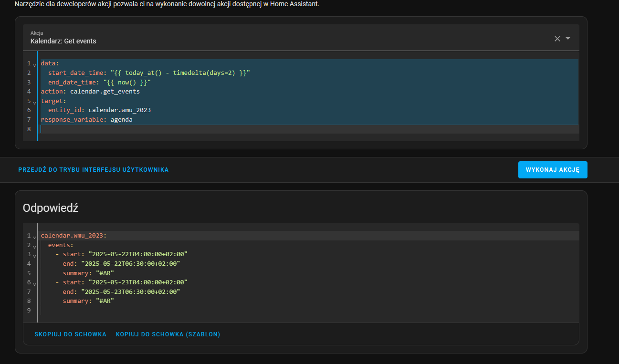Click the end 2025-05-22T06:30:00 value
This screenshot has height=364, width=619.
tap(131, 264)
